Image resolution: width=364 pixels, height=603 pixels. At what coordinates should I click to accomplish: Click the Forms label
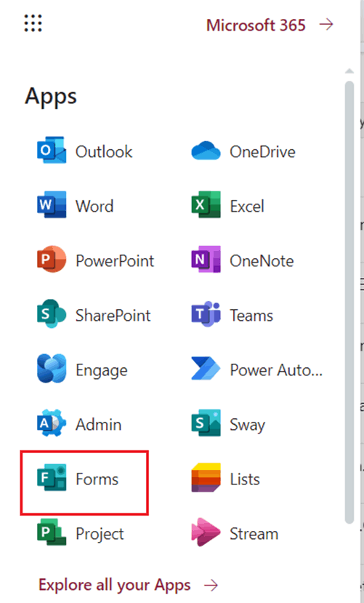click(97, 479)
